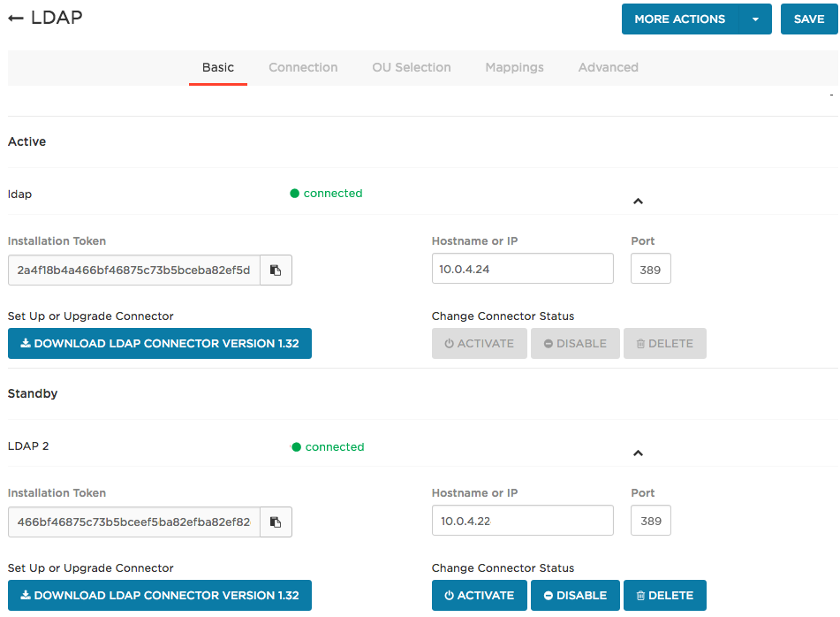
Task: Collapse the LDAP 2 details section
Action: pos(638,453)
